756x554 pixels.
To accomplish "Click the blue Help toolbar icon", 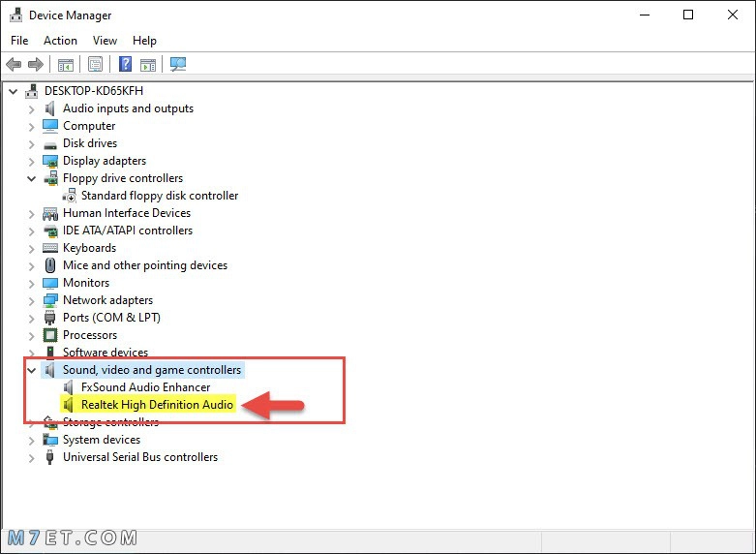I will click(x=125, y=64).
